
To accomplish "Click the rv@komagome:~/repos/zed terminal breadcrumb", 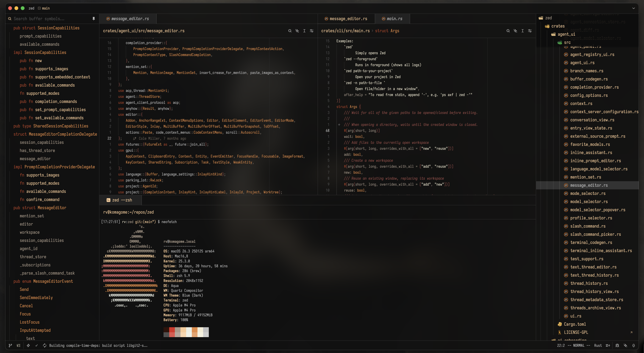I will (128, 212).
